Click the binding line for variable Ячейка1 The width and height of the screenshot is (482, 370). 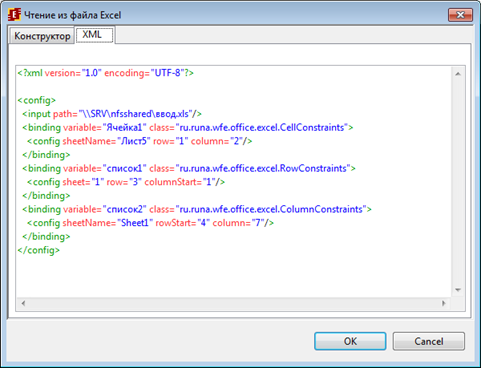click(188, 128)
